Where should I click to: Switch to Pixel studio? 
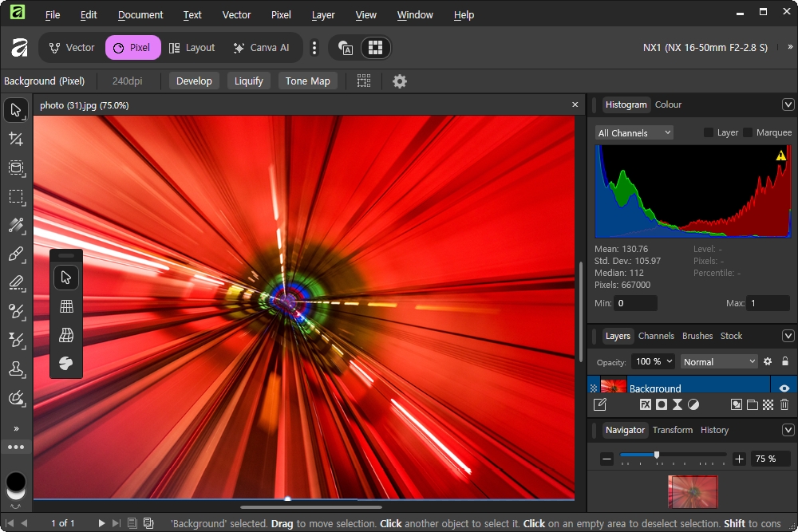click(132, 48)
